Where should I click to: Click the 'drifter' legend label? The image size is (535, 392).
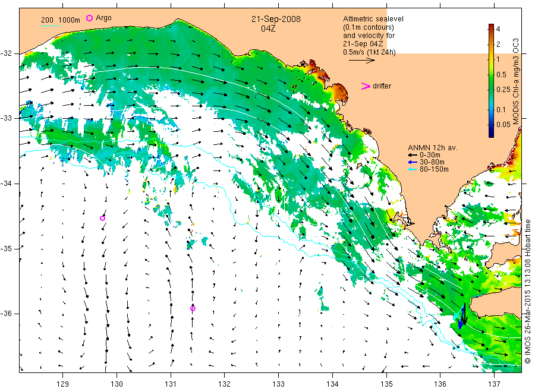point(382,86)
